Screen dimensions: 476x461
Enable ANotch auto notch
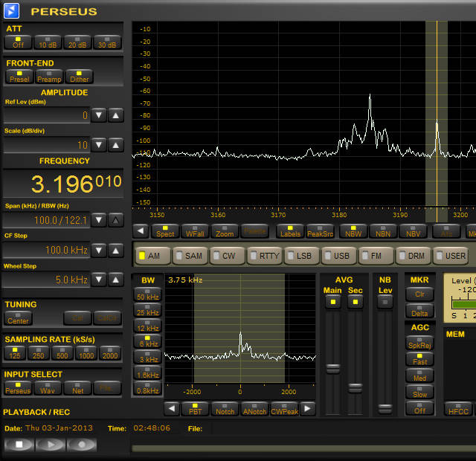click(254, 409)
